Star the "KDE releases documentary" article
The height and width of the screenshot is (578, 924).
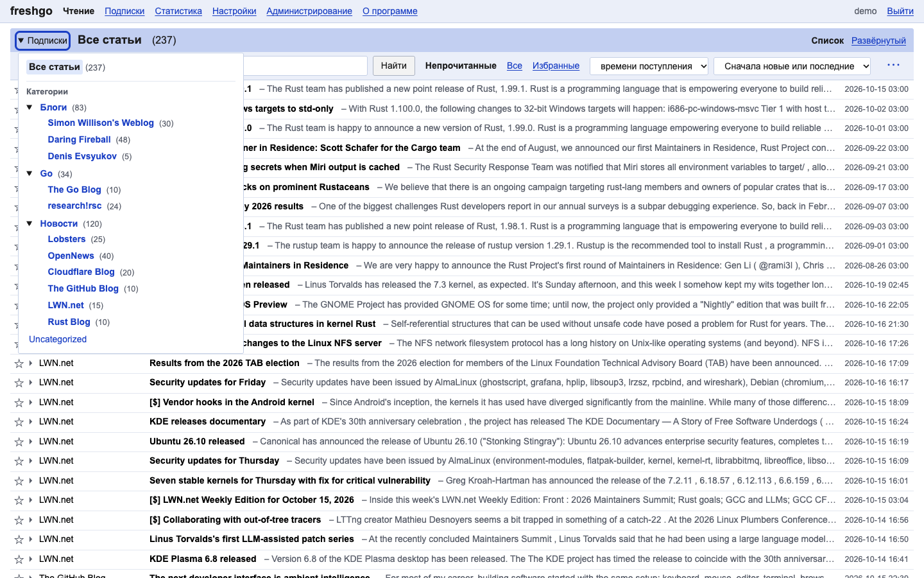19,422
